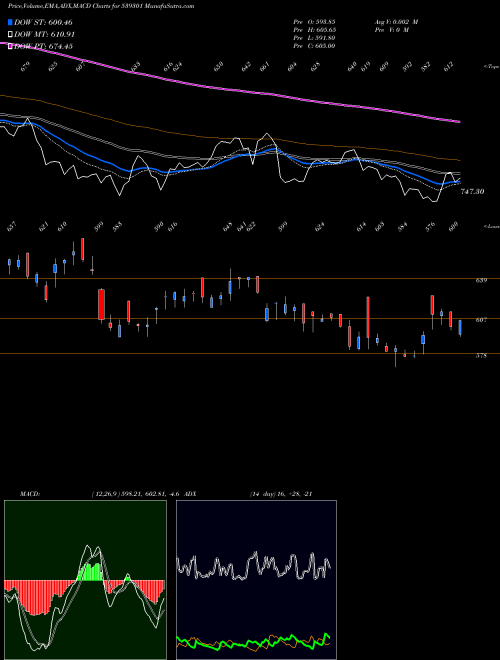Screen dimensions: 500x660
Task: Open the dark blue ADX chart panel
Action: coord(256,580)
